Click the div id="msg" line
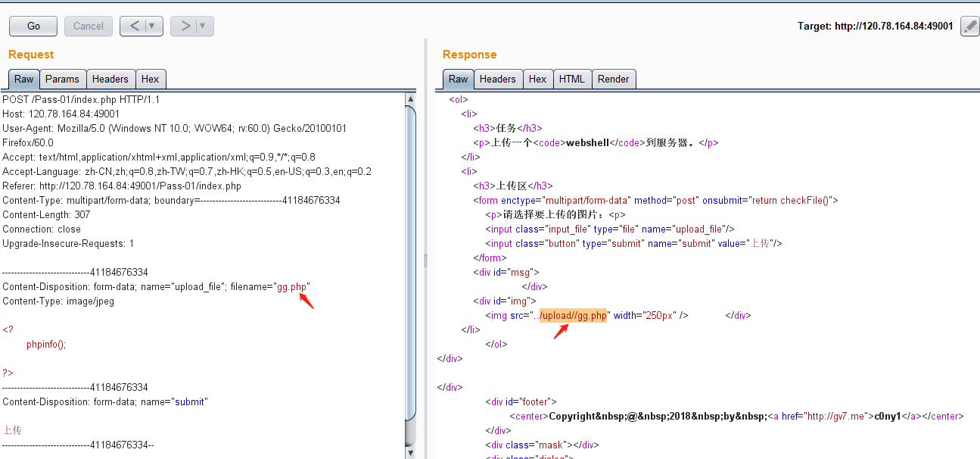Image resolution: width=980 pixels, height=459 pixels. pyautogui.click(x=506, y=272)
